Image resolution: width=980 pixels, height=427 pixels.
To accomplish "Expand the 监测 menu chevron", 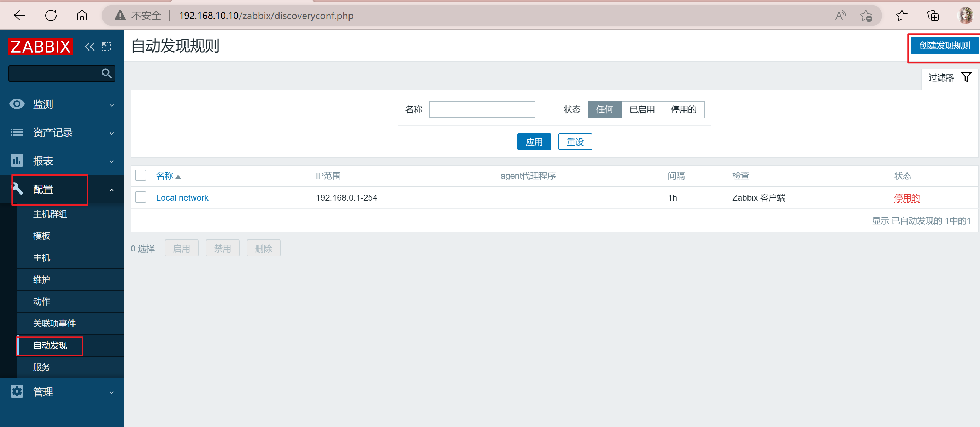I will (x=111, y=105).
